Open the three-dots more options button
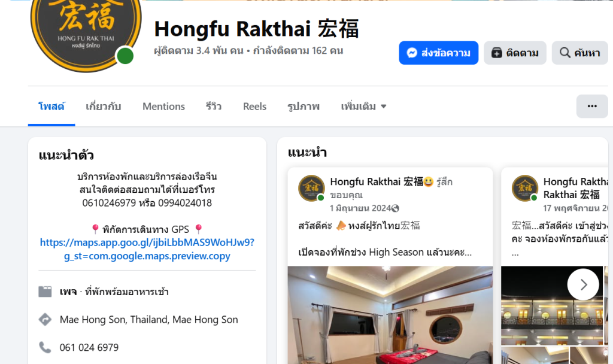This screenshot has height=364, width=613. point(592,106)
